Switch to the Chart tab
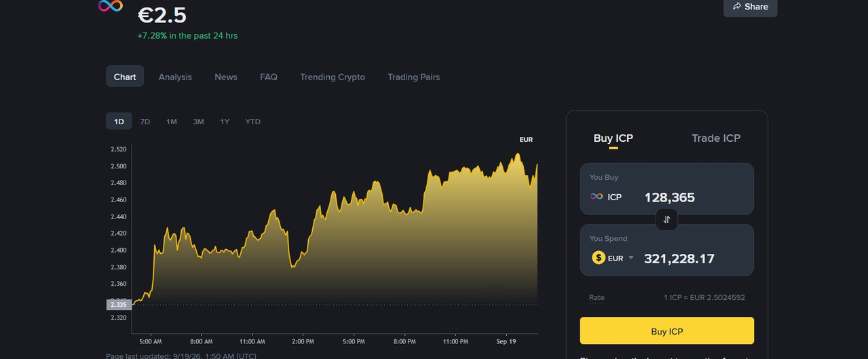Image resolution: width=868 pixels, height=359 pixels. tap(125, 77)
